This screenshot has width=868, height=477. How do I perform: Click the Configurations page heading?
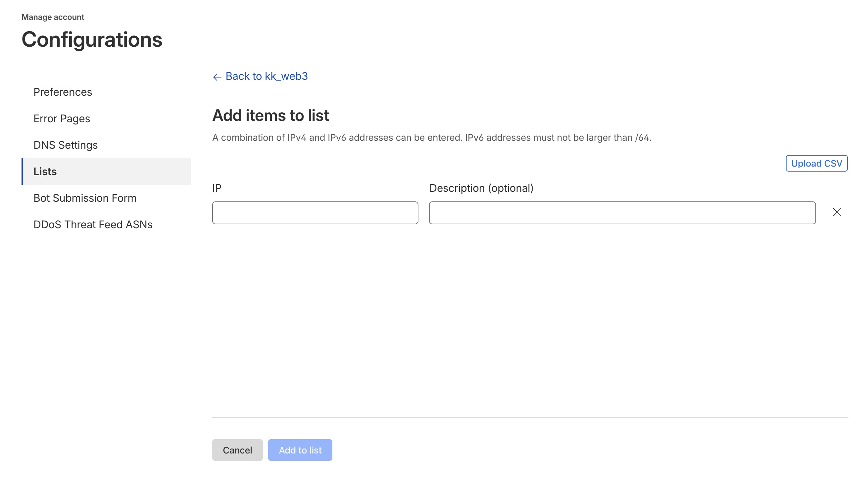(92, 39)
